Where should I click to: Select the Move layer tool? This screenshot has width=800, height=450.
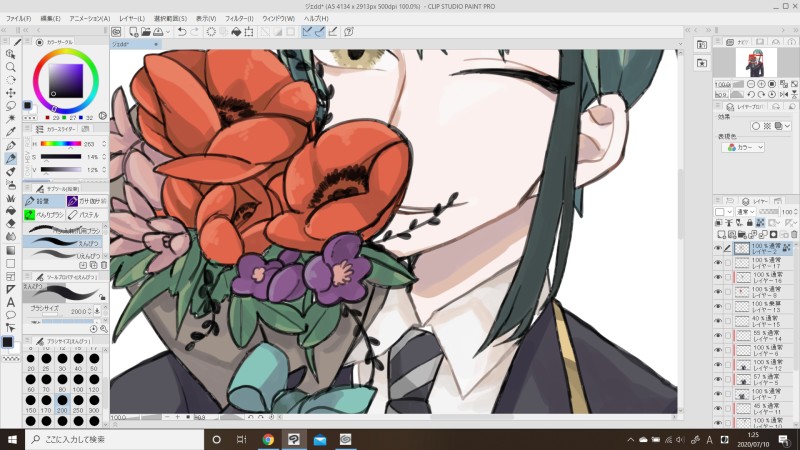[x=10, y=93]
